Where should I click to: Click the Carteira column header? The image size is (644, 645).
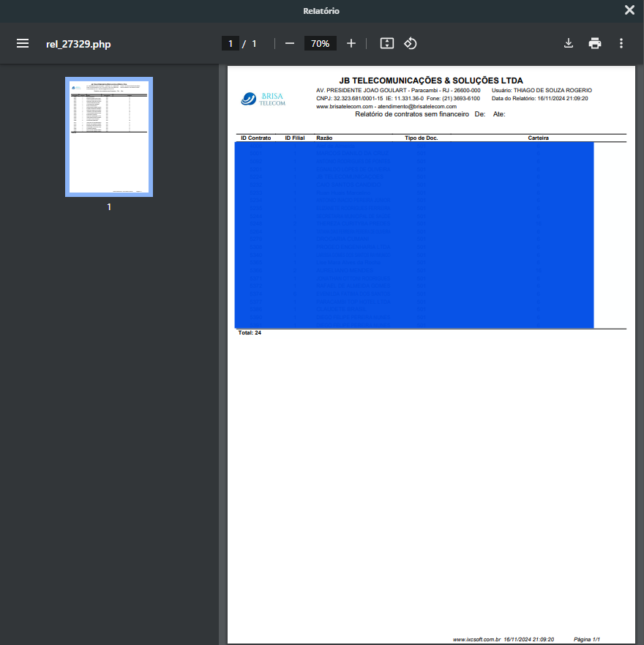click(538, 138)
